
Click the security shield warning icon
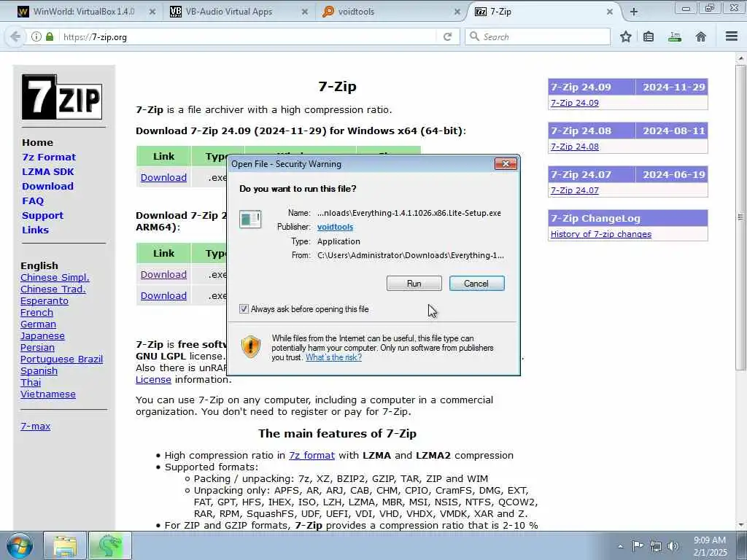251,346
